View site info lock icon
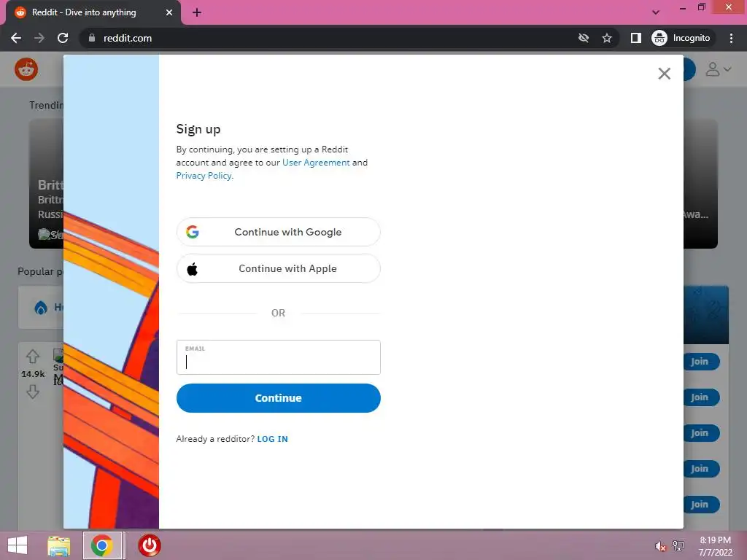The width and height of the screenshot is (747, 560). click(92, 38)
